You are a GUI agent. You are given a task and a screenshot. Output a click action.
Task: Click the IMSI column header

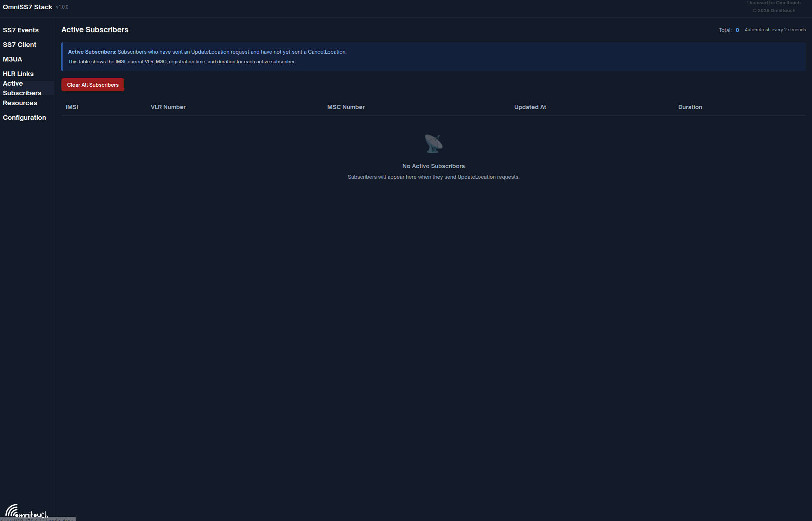pos(72,107)
